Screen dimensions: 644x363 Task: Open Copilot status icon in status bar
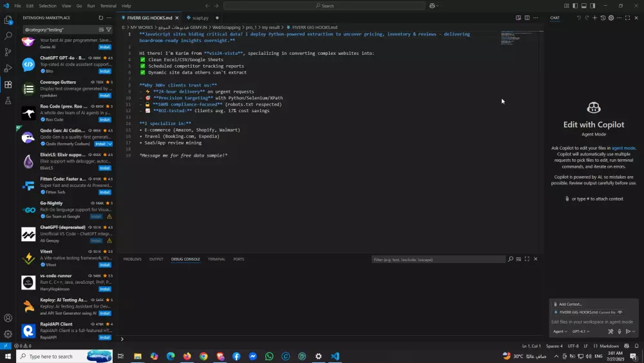[x=627, y=346]
